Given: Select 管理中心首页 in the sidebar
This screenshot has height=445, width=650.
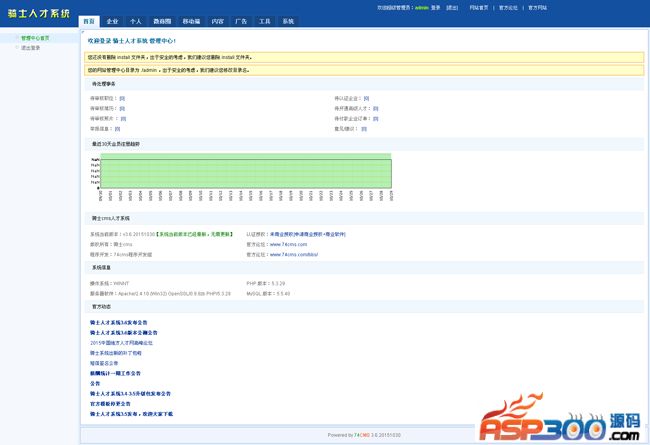Looking at the screenshot, I should pos(34,38).
